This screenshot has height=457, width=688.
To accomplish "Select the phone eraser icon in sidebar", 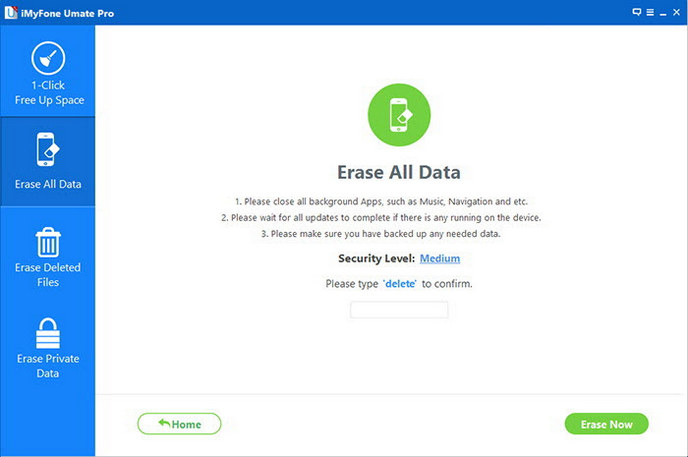I will point(48,150).
